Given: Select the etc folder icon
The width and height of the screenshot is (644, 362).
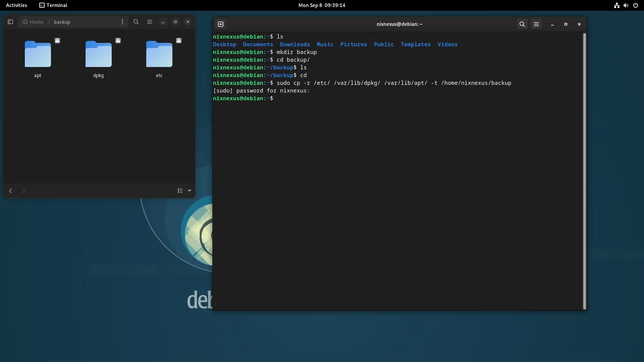Looking at the screenshot, I should pyautogui.click(x=159, y=54).
